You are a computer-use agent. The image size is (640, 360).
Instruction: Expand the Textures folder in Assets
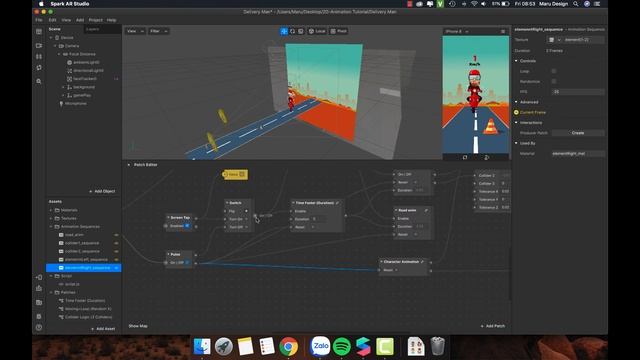[x=51, y=218]
